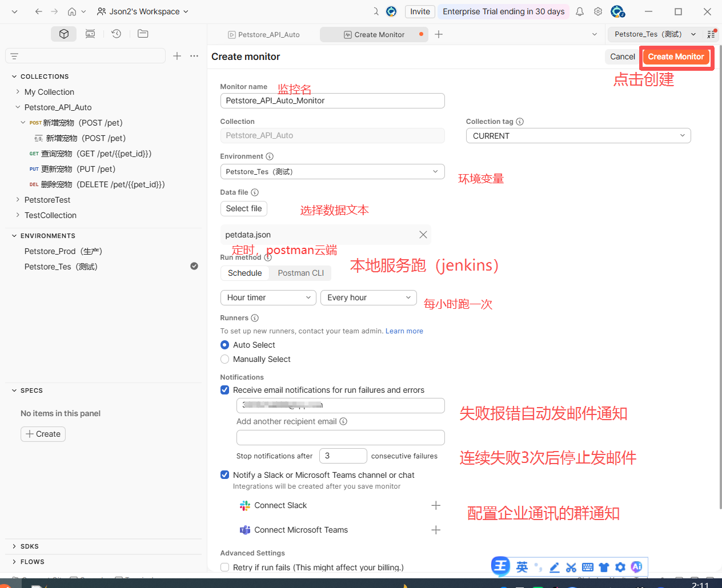Click the Cancel button
Screen dimensions: 722x588
[622, 57]
